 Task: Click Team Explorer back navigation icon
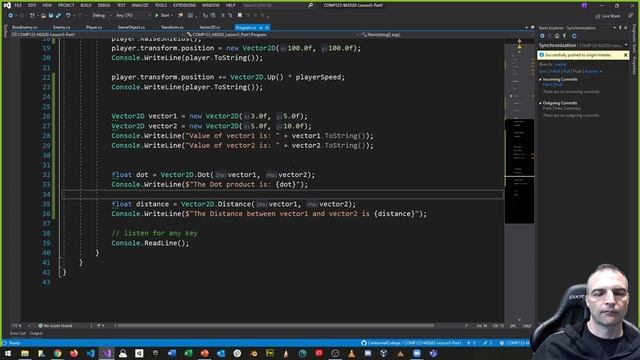point(542,36)
